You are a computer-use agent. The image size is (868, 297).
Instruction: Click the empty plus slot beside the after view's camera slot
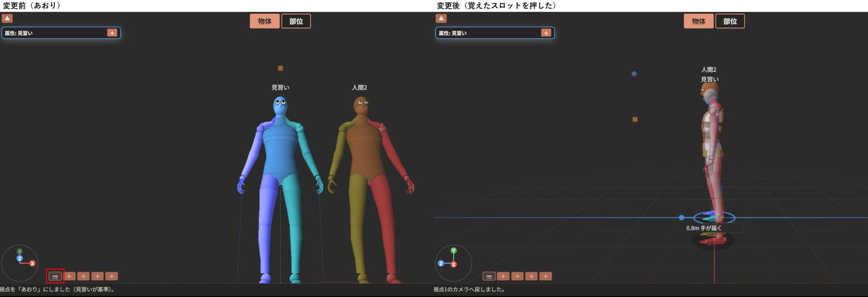pyautogui.click(x=503, y=277)
